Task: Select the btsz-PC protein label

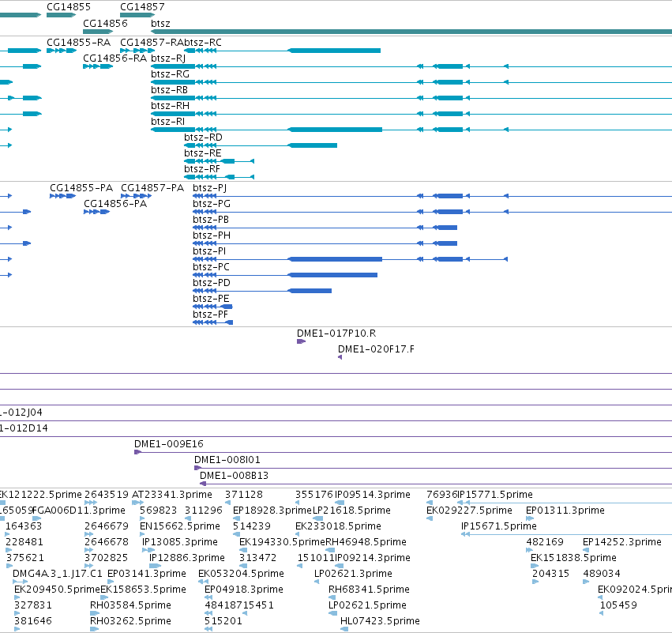Action: click(212, 267)
